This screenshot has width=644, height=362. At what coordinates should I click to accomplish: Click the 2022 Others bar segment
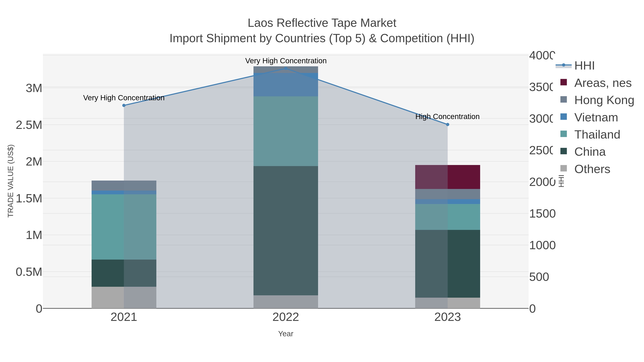coord(286,302)
